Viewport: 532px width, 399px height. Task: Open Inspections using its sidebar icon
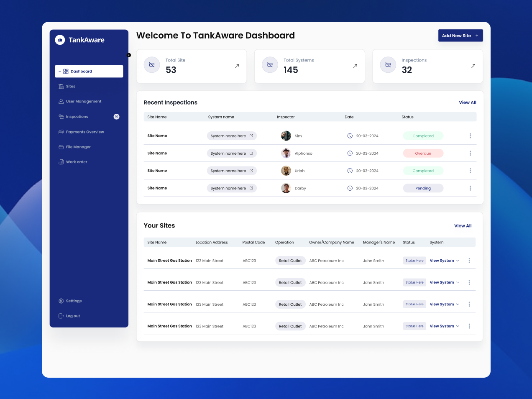point(61,116)
